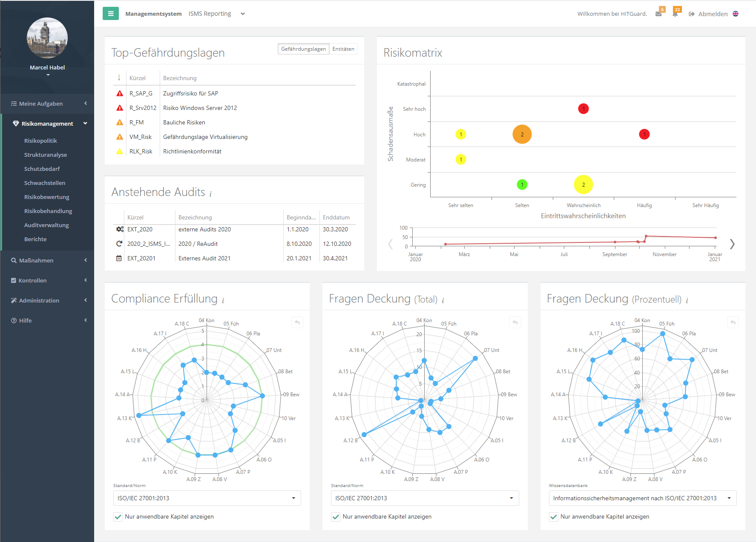Screen dimensions: 756x542
Task: Click the orange bubble in Risikomatrix
Action: 522,134
